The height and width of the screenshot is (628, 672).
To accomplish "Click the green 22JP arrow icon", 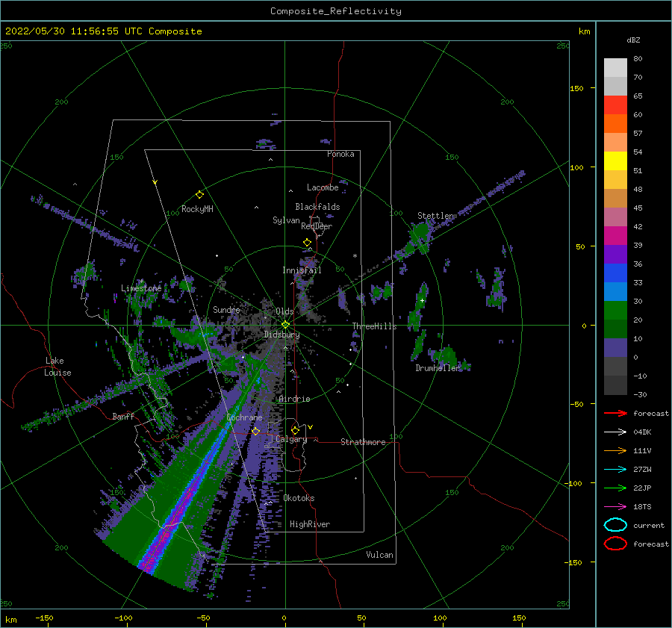I will coord(615,488).
